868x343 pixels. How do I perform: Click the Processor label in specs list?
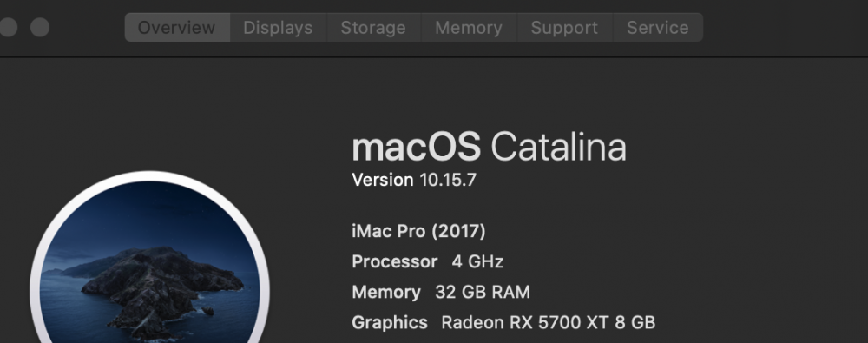click(395, 261)
